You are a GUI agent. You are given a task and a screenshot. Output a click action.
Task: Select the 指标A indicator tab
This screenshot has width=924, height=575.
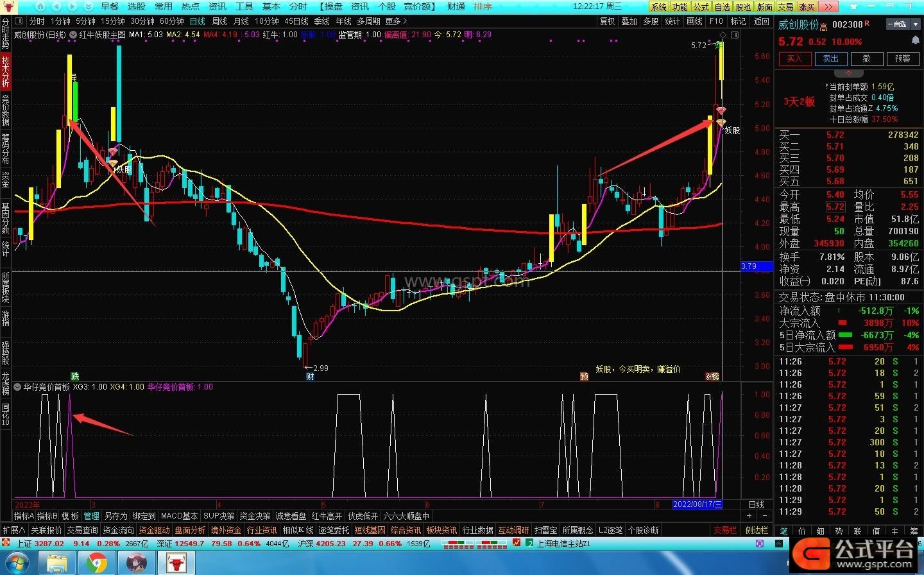[24, 516]
